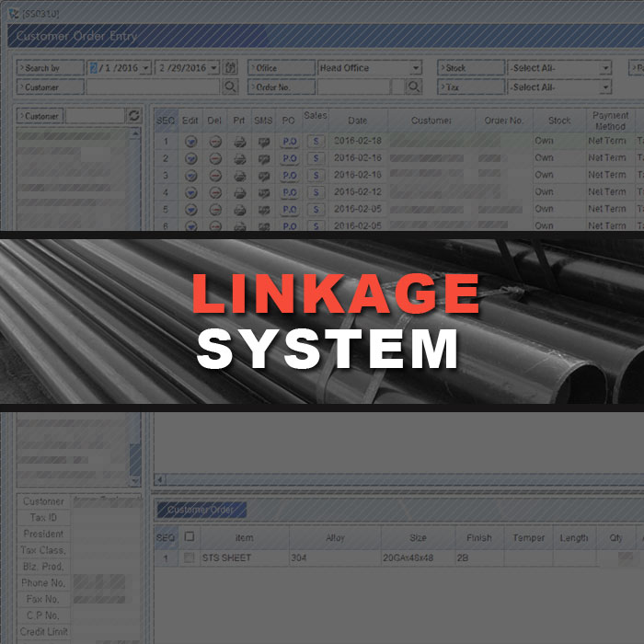The height and width of the screenshot is (644, 644).
Task: Click the Date column header
Action: [x=358, y=121]
